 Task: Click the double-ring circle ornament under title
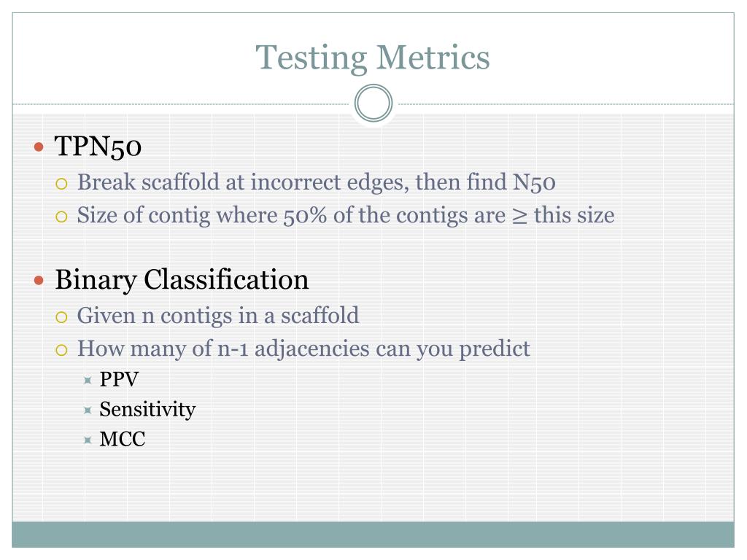373,104
